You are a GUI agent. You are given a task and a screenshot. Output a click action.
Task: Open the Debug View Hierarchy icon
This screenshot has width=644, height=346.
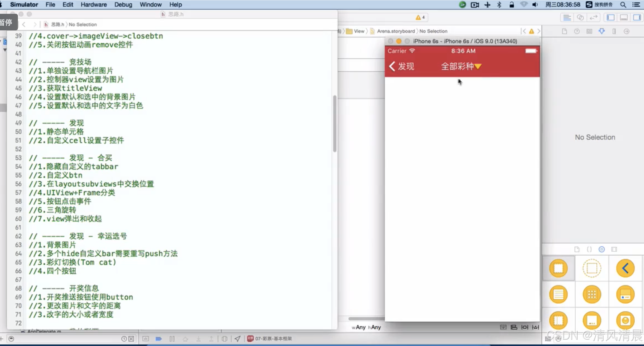225,339
